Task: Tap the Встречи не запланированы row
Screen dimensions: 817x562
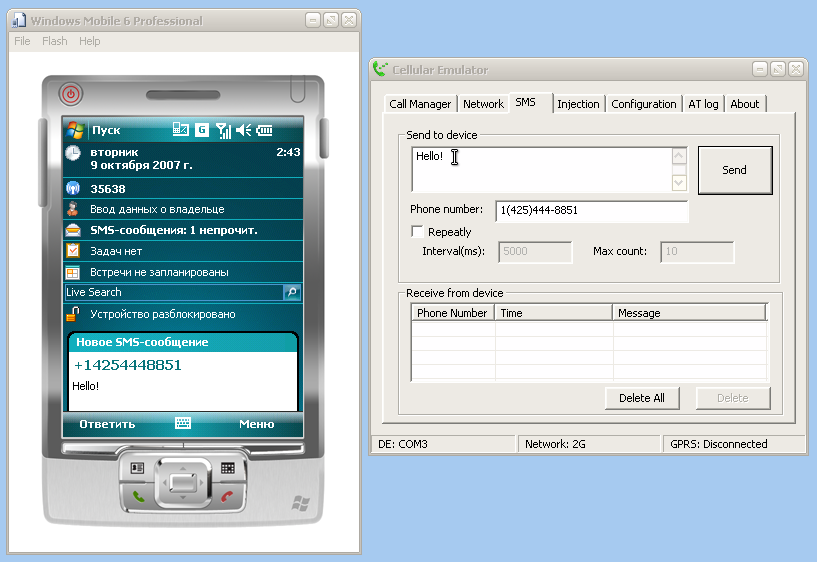Action: tap(183, 272)
